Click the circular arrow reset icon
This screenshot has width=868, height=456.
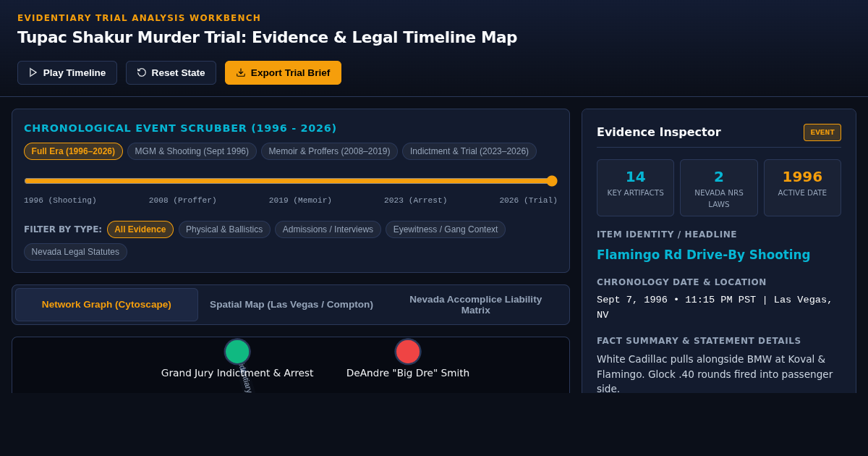(142, 72)
